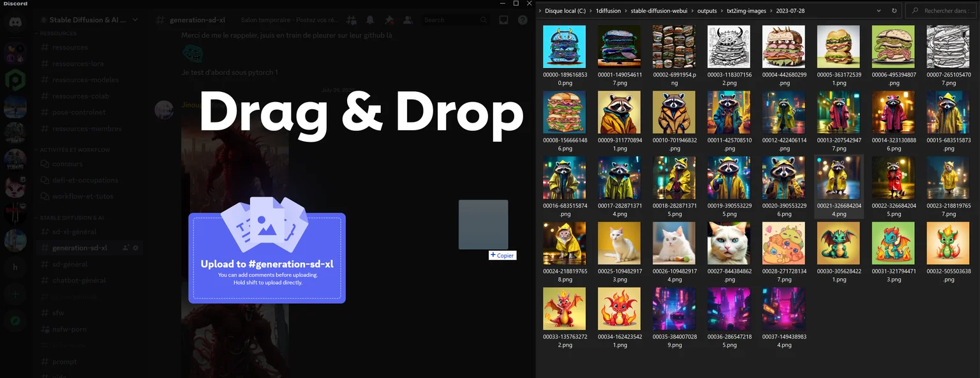Select file 00037-1494389834.png
Image resolution: width=980 pixels, height=378 pixels.
(784, 317)
